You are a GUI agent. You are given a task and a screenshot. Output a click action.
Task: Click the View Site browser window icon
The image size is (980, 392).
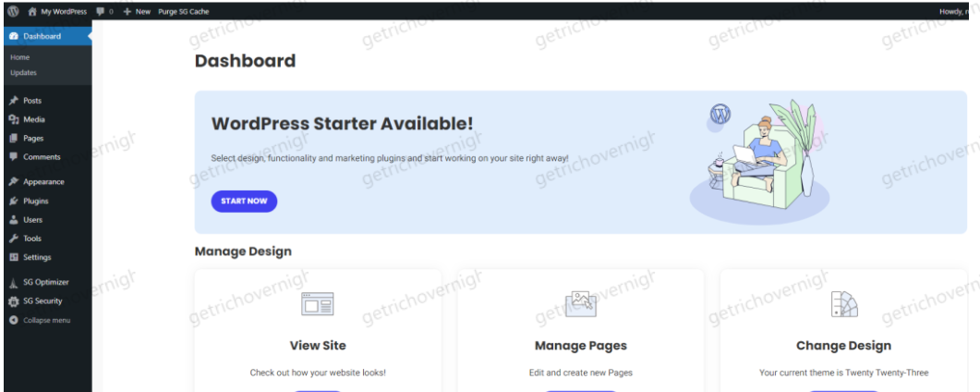click(318, 304)
